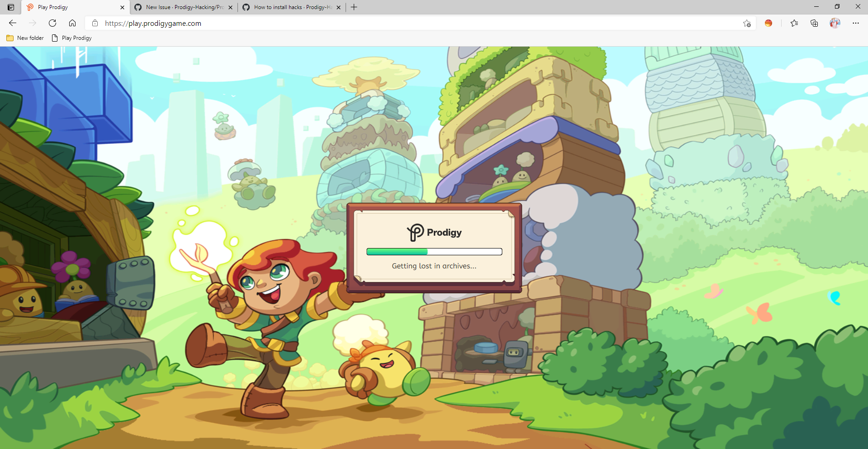
Task: Add the current page to favorites
Action: point(747,23)
